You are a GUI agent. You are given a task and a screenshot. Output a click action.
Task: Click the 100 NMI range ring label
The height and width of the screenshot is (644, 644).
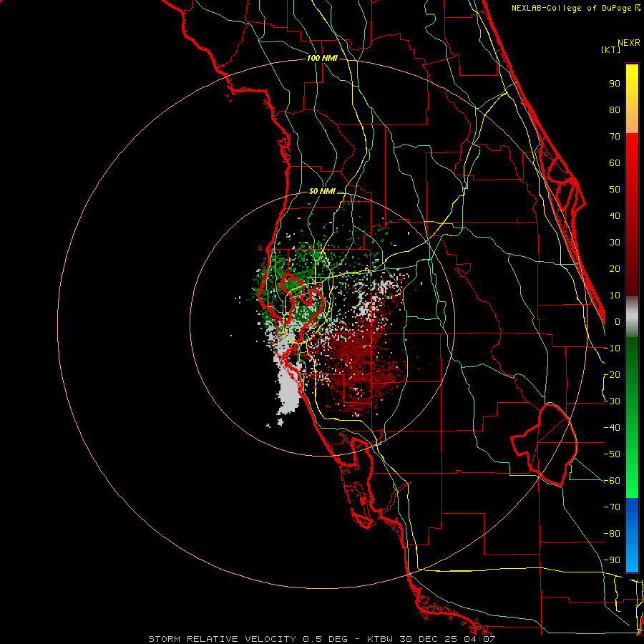[x=322, y=59]
